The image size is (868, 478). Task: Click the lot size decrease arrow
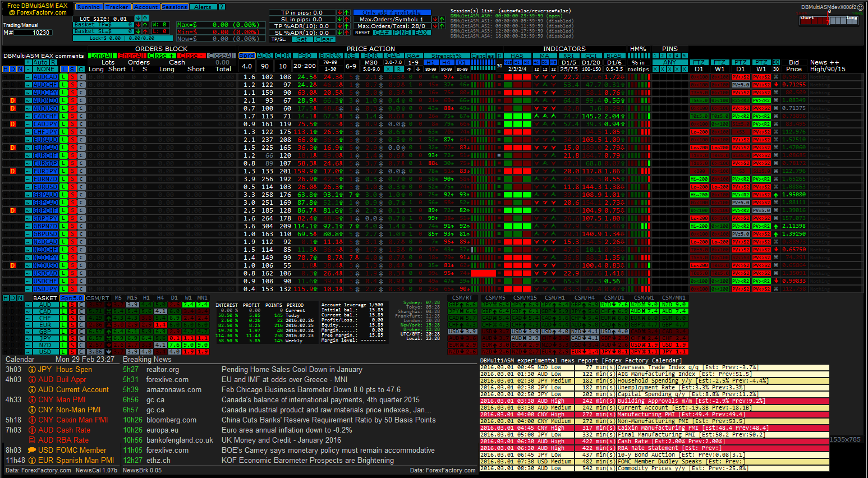(x=139, y=19)
